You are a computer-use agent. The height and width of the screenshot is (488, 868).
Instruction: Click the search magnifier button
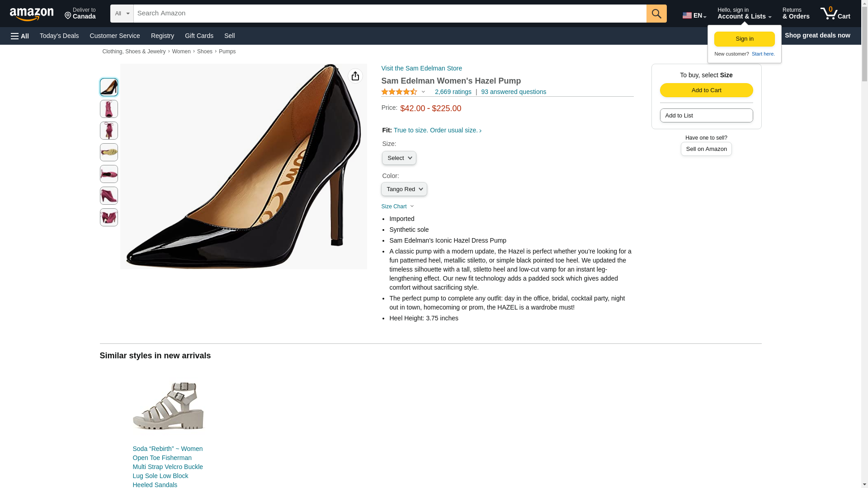(x=656, y=14)
